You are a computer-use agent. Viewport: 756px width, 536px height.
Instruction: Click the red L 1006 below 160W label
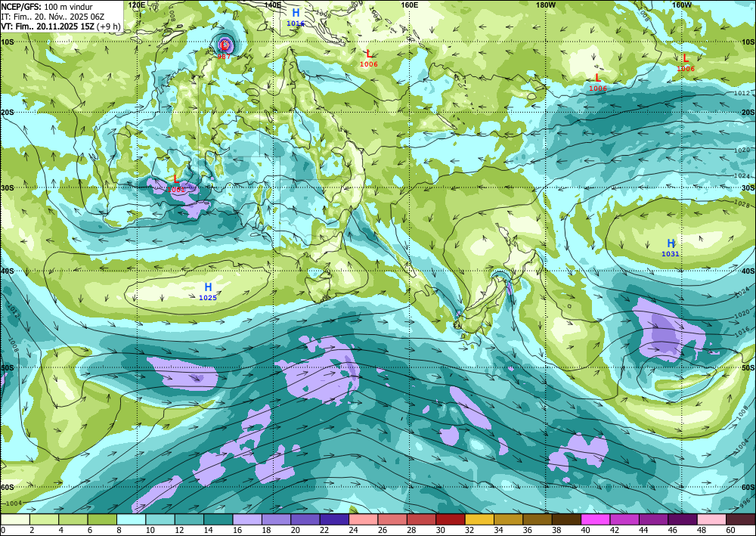686,58
